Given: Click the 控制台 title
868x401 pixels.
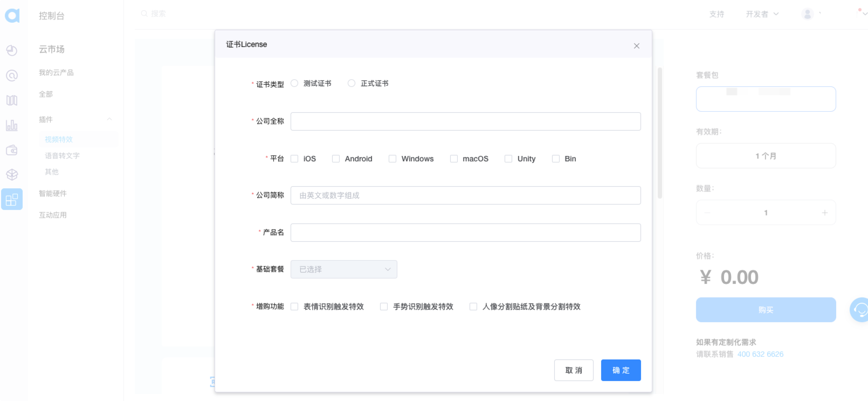Looking at the screenshot, I should 51,15.
